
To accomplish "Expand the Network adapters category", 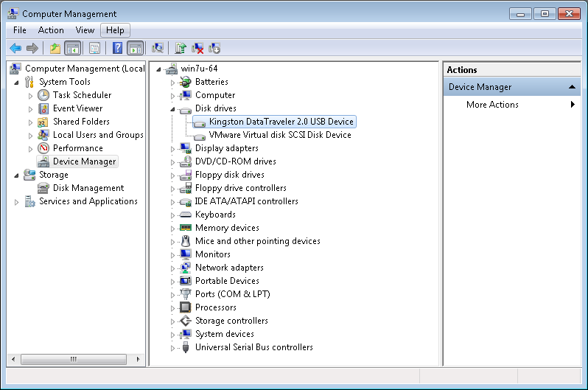I will pyautogui.click(x=174, y=268).
